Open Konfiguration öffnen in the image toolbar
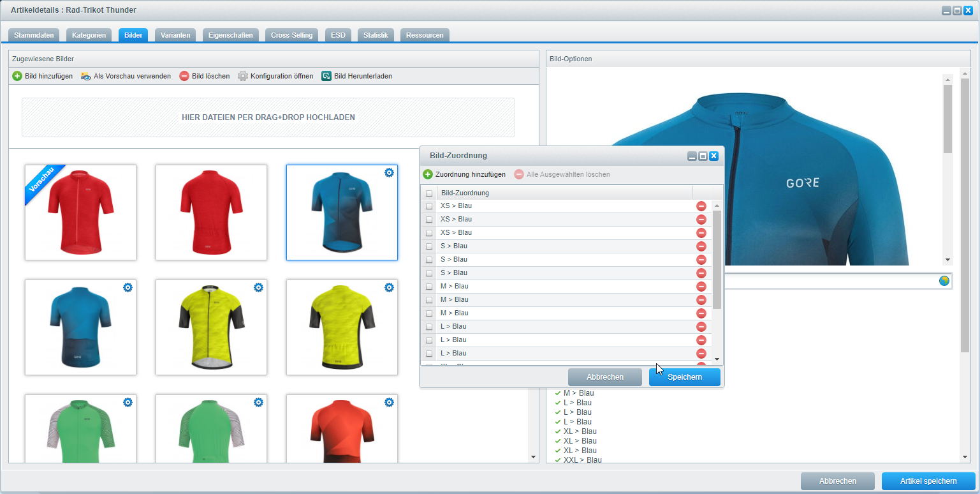The width and height of the screenshot is (980, 494). tap(275, 76)
